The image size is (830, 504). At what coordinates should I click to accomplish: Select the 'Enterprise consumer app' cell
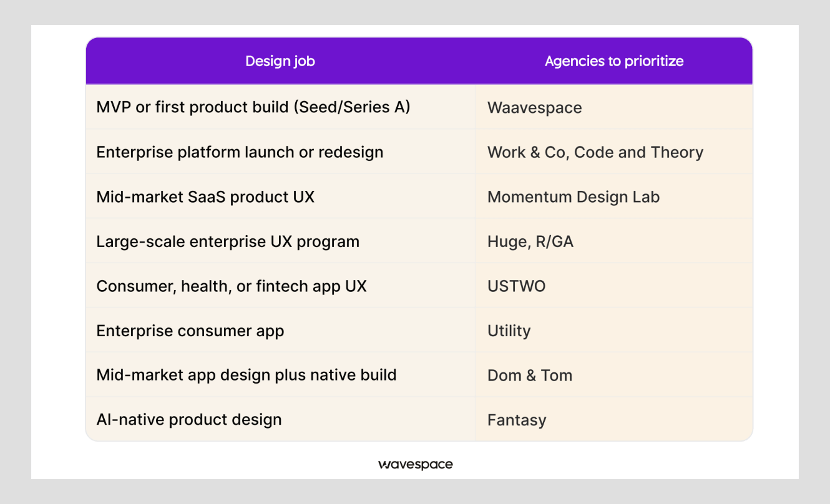(281, 330)
